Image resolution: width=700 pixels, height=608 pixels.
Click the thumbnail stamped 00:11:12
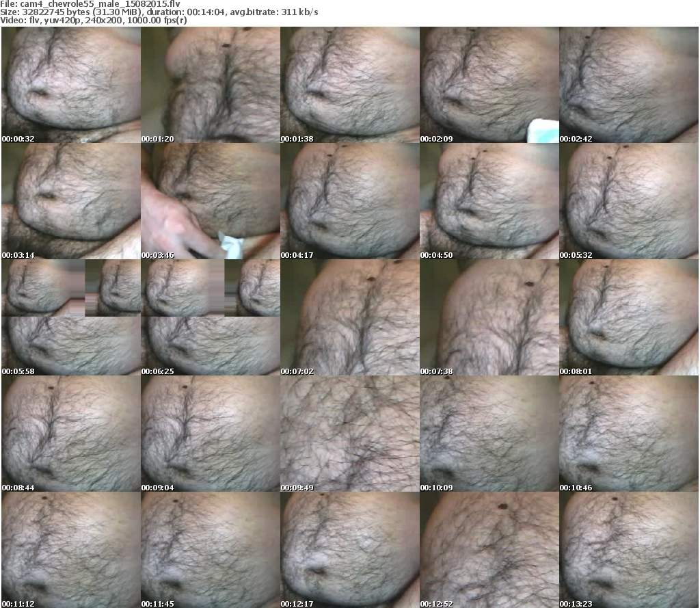(x=71, y=550)
